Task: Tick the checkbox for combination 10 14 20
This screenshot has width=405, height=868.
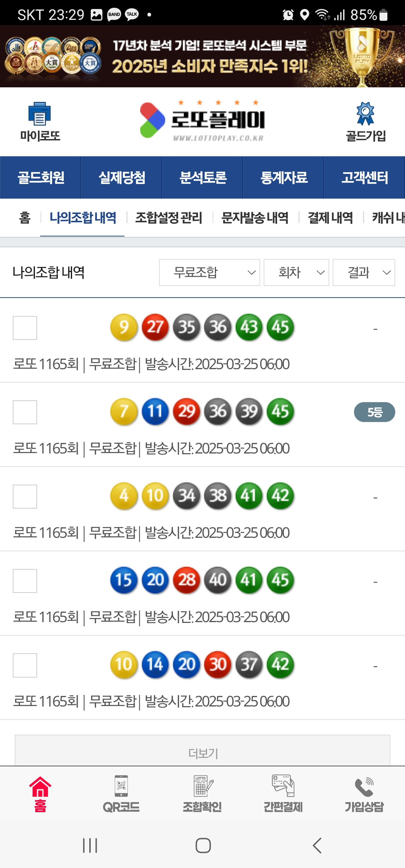Action: pos(25,665)
